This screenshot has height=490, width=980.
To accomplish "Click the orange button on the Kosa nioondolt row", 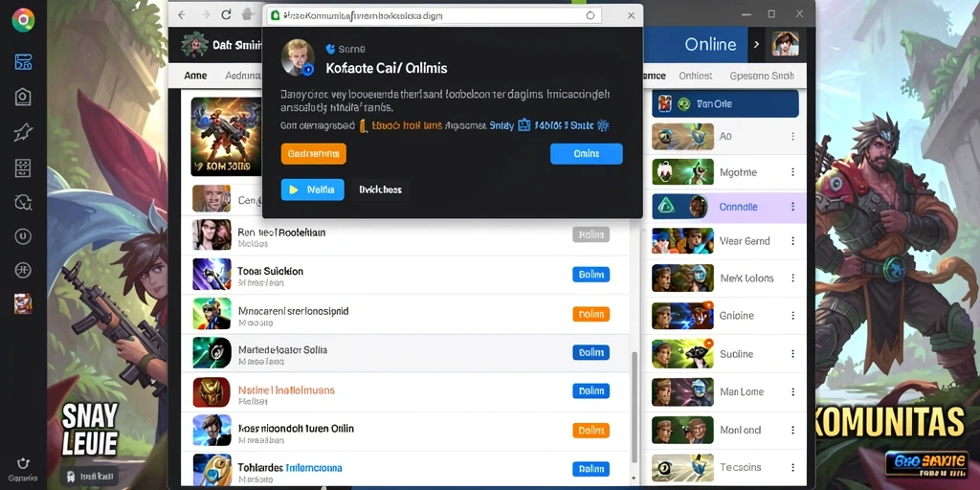I will click(x=590, y=430).
